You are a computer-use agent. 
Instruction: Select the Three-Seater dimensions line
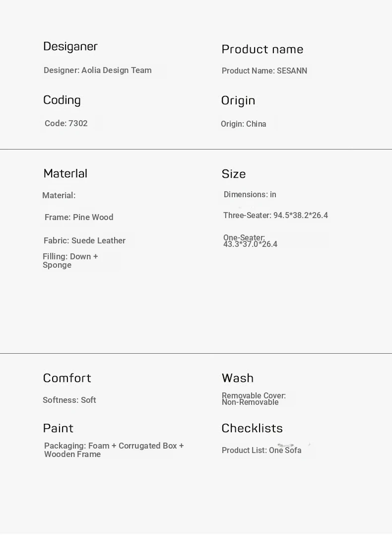(275, 215)
